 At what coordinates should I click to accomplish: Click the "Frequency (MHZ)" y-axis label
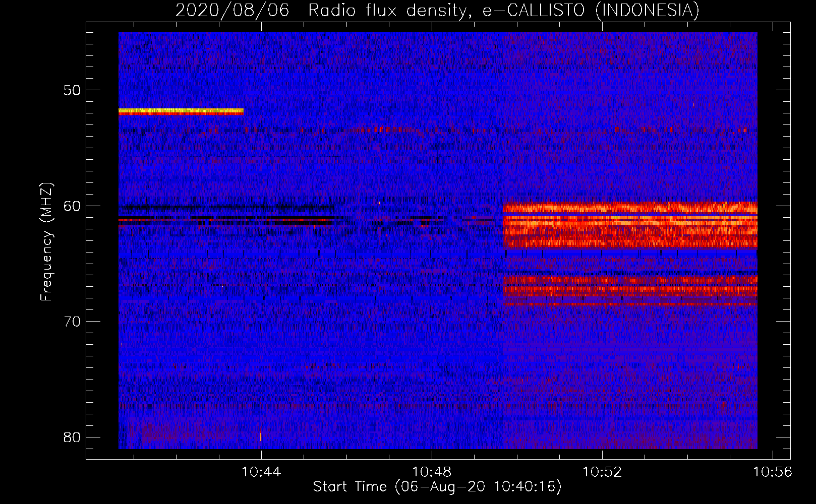pyautogui.click(x=46, y=242)
